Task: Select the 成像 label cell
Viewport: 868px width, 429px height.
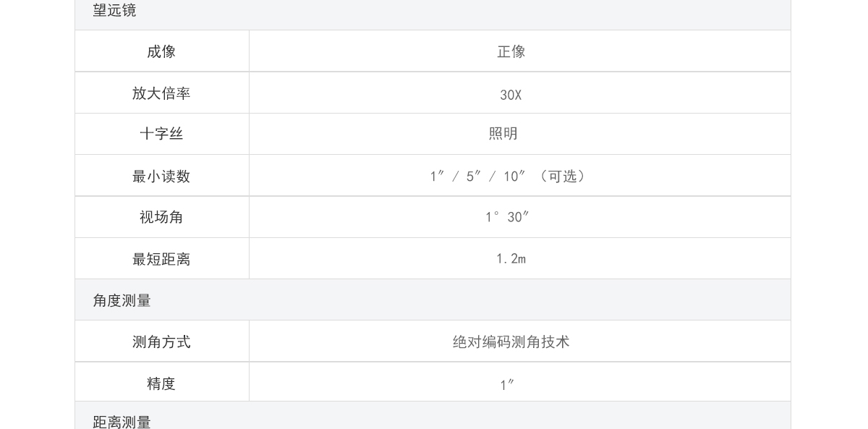Action: point(162,51)
